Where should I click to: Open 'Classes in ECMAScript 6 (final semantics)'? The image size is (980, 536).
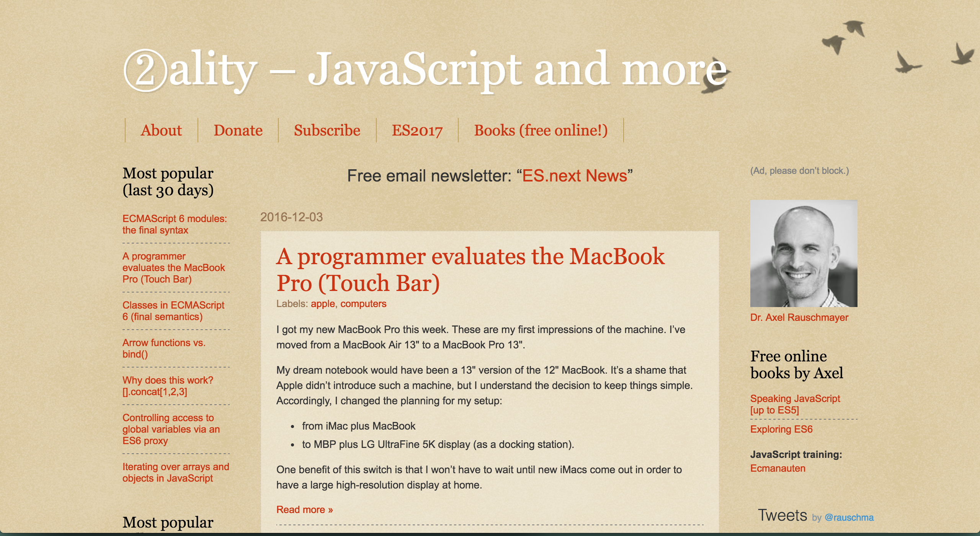click(173, 311)
